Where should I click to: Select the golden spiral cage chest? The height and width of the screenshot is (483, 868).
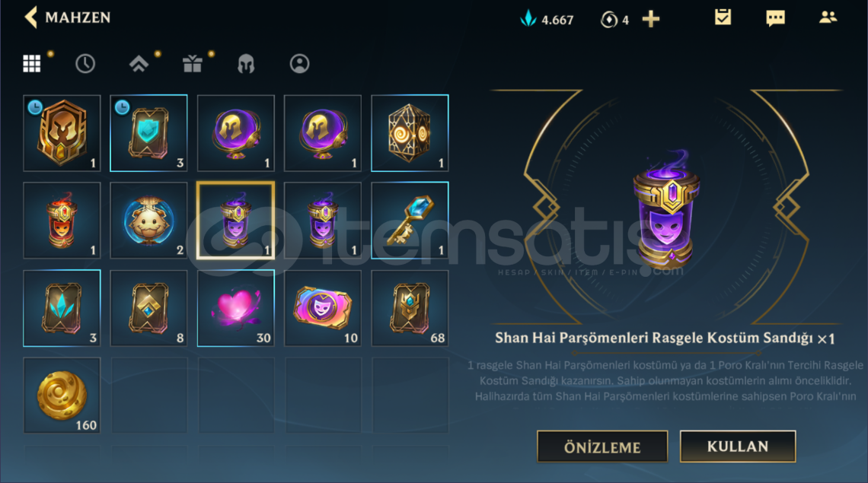click(410, 133)
